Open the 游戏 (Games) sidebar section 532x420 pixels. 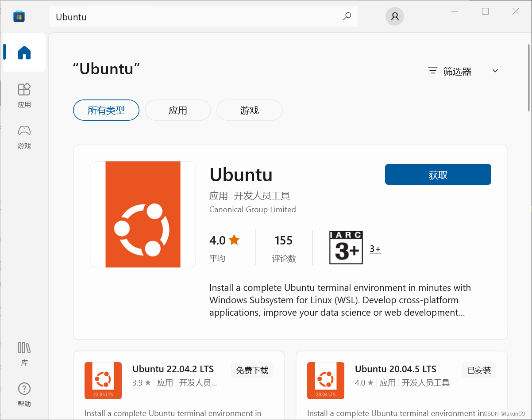(x=24, y=137)
